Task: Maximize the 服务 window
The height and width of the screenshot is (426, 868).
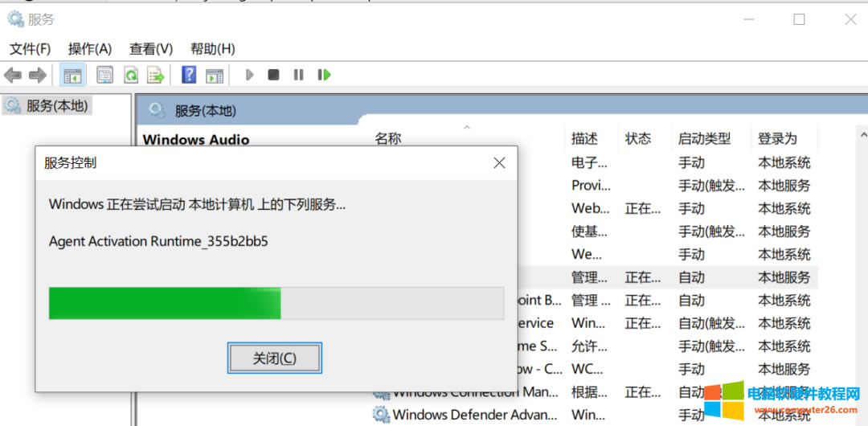Action: (x=799, y=20)
